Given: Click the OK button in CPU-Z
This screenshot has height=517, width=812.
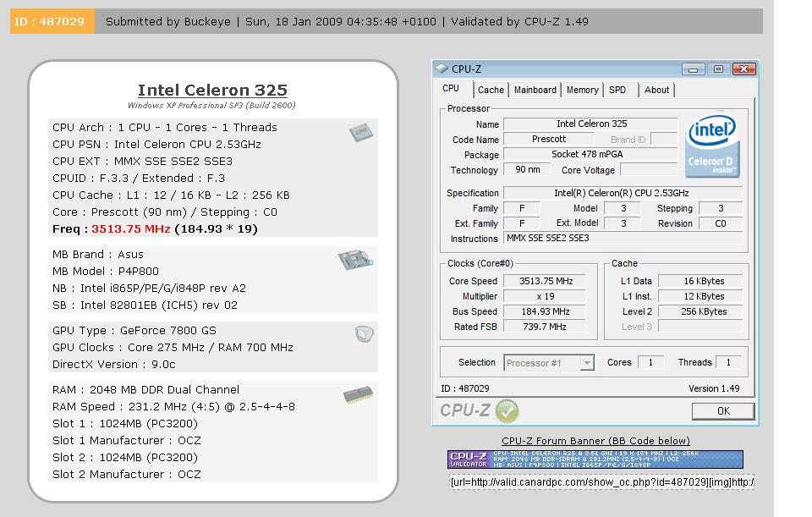Looking at the screenshot, I should coord(723,411).
